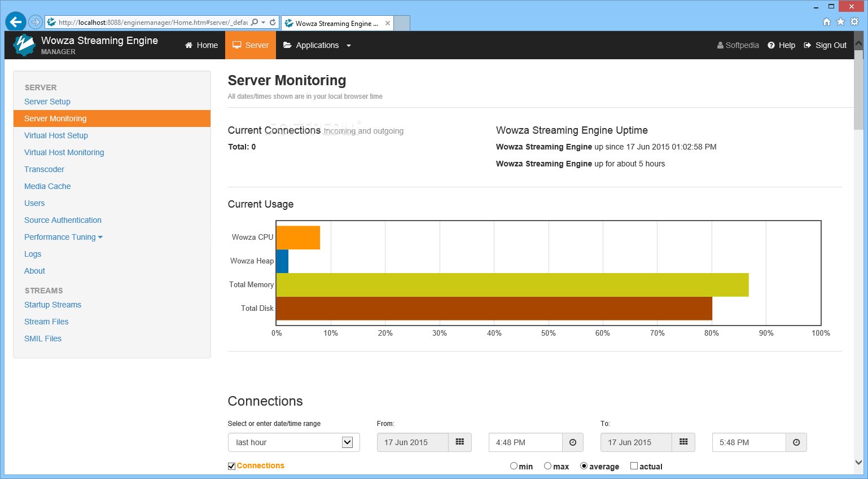Click the page vertical scrollbar thumb
The height and width of the screenshot is (479, 868).
(858, 90)
